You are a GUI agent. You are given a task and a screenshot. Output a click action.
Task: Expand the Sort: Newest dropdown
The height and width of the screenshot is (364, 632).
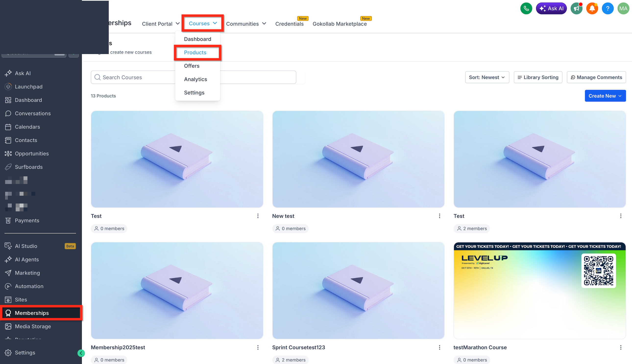(x=487, y=77)
